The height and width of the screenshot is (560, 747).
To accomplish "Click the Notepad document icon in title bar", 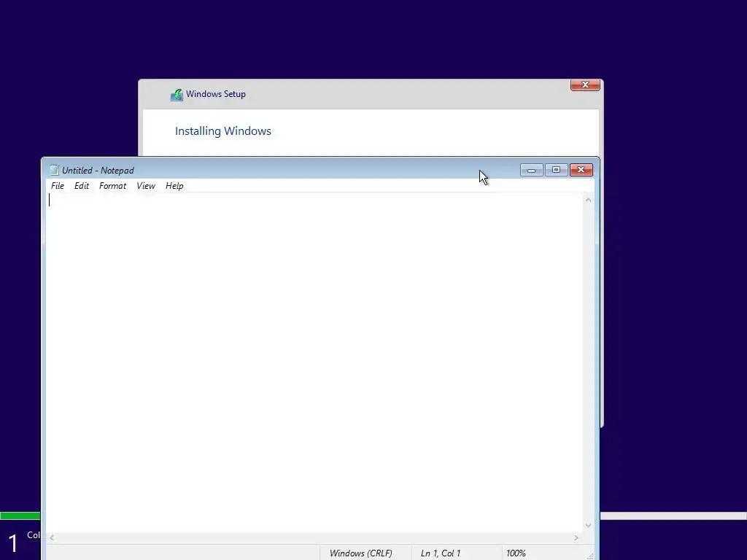I will click(x=54, y=170).
